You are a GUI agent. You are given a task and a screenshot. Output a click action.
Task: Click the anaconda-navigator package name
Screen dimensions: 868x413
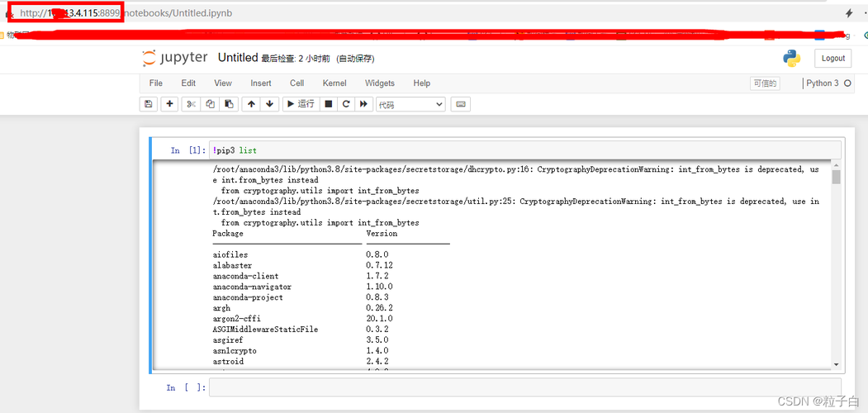(252, 287)
